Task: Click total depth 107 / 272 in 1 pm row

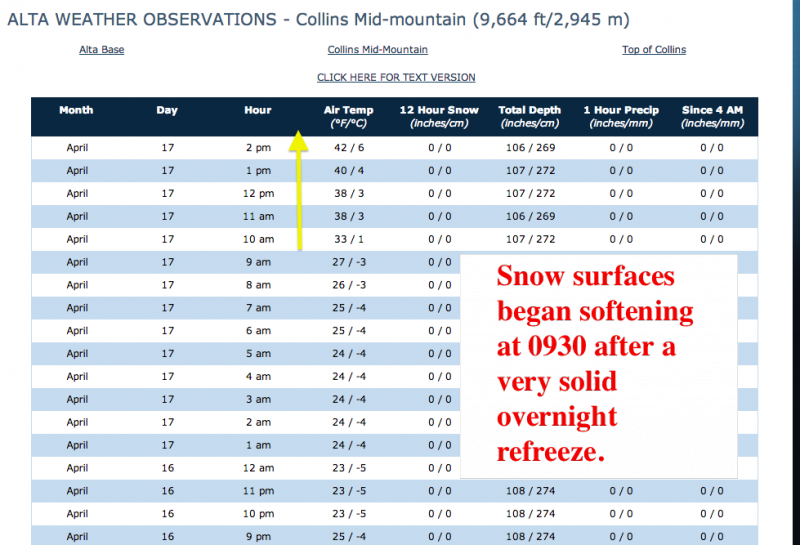Action: (531, 170)
